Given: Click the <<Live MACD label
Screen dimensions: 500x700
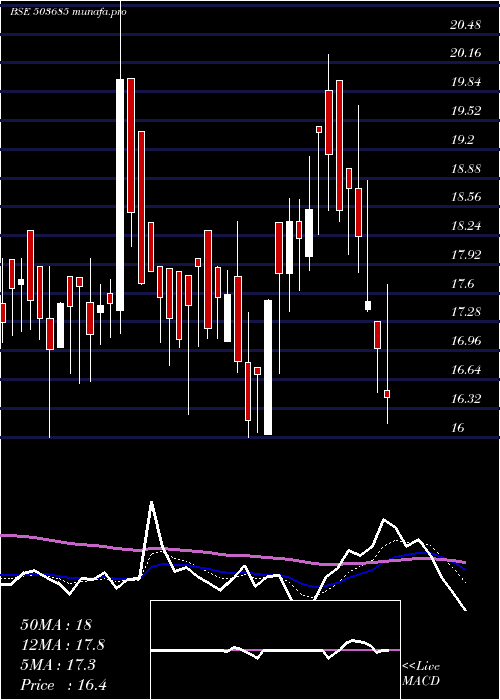Looking at the screenshot, I should coord(421,673).
